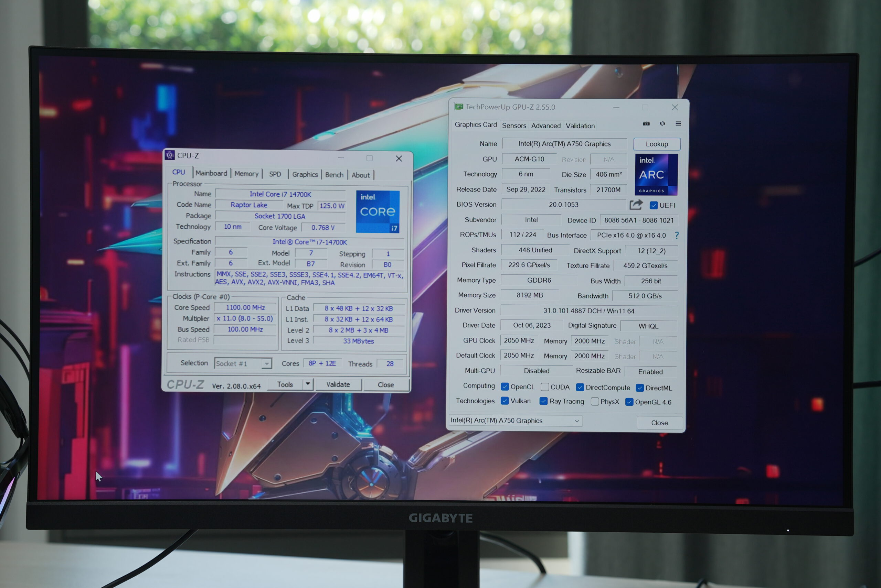This screenshot has width=881, height=588.
Task: Switch to the Sensors tab
Action: click(514, 126)
